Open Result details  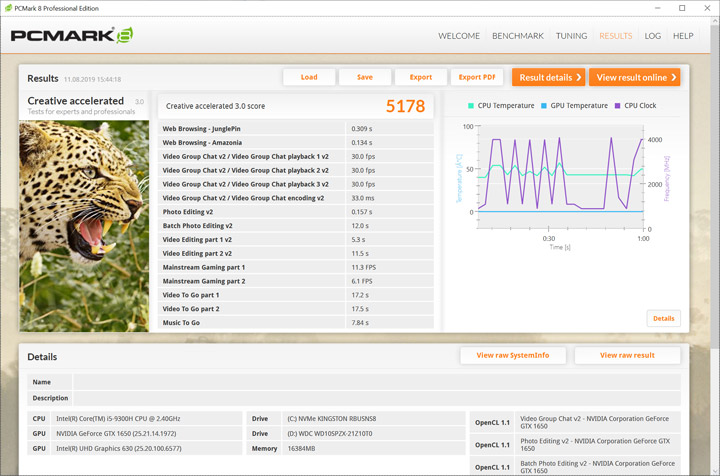point(549,77)
